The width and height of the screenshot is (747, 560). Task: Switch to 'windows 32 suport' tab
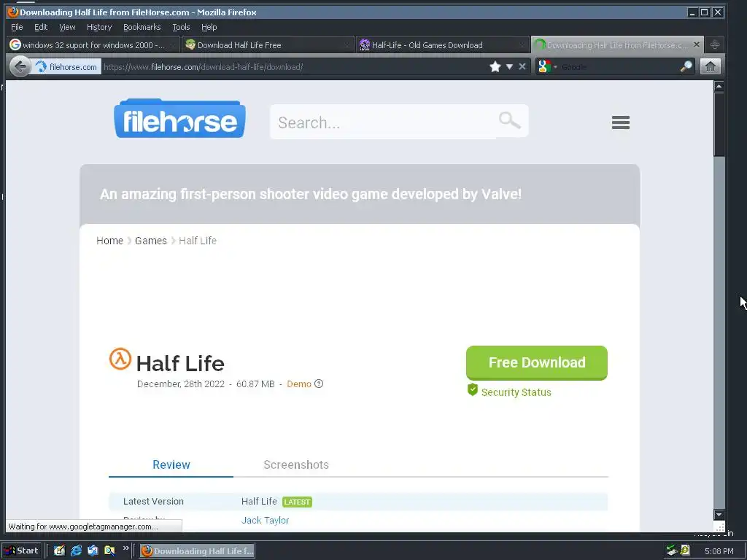pos(93,44)
